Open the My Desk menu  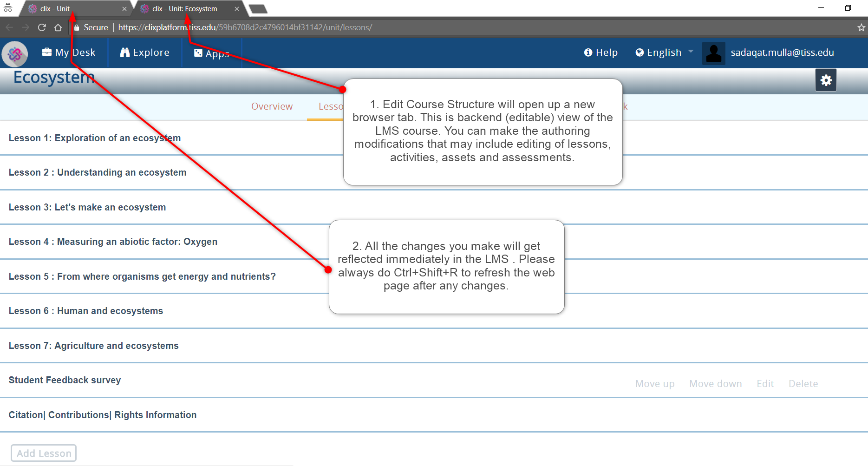point(68,53)
